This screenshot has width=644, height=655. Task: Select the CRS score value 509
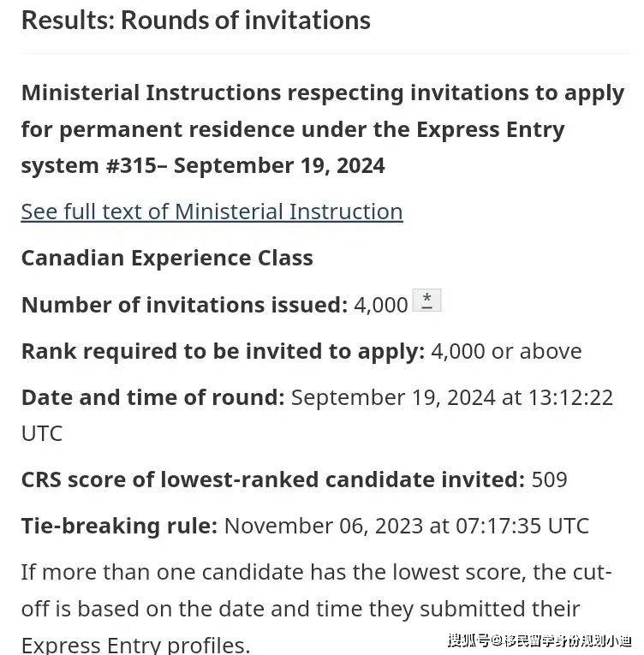(549, 479)
